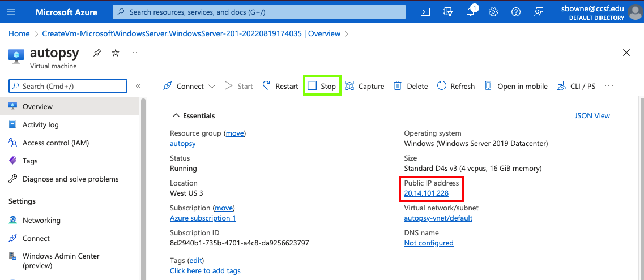Open portal settings gear
The width and height of the screenshot is (644, 280).
[x=493, y=12]
